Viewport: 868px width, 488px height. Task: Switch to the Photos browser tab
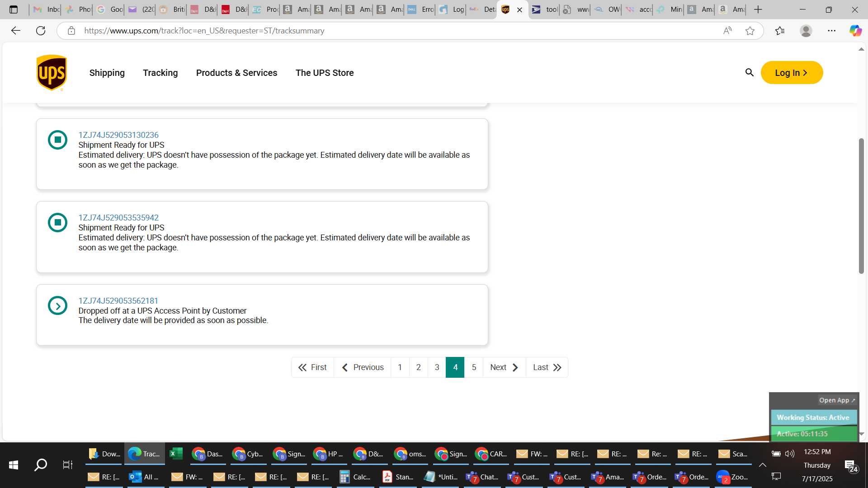click(78, 9)
